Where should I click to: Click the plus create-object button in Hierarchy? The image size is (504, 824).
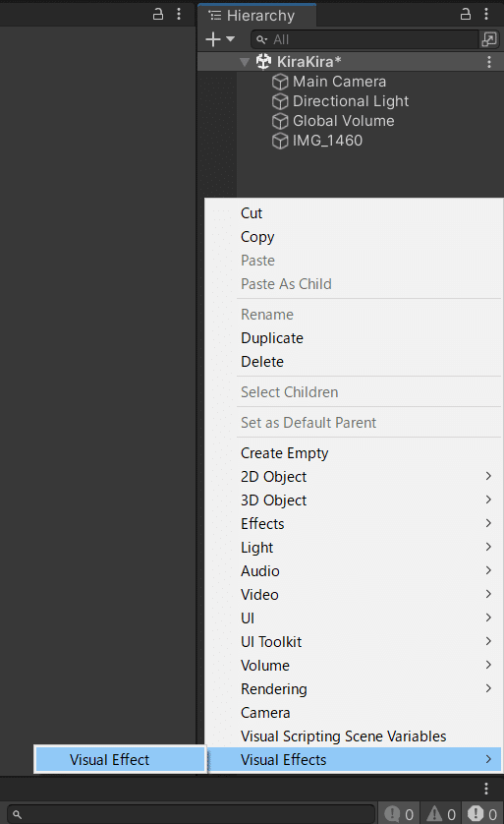(213, 39)
